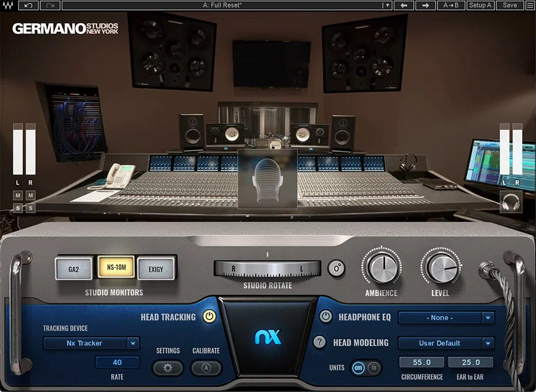Open settings via the gear icon
Screen dimensions: 536x392
tap(168, 367)
